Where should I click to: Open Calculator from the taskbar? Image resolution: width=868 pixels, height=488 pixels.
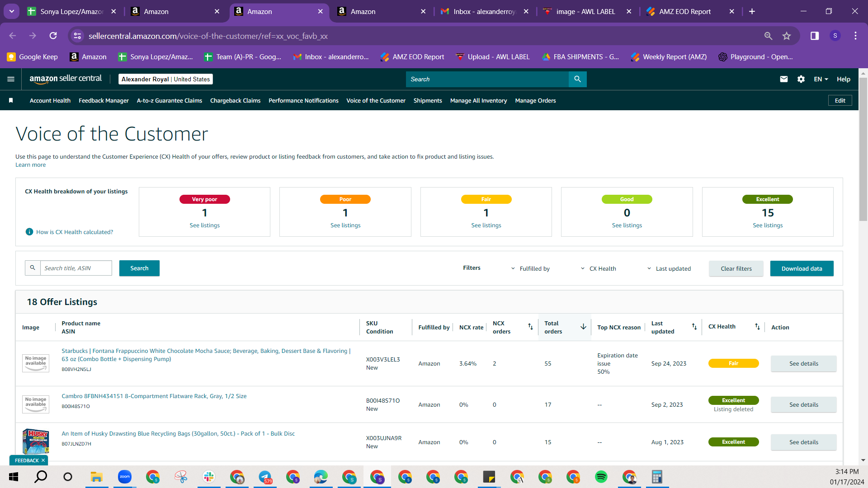point(657,477)
